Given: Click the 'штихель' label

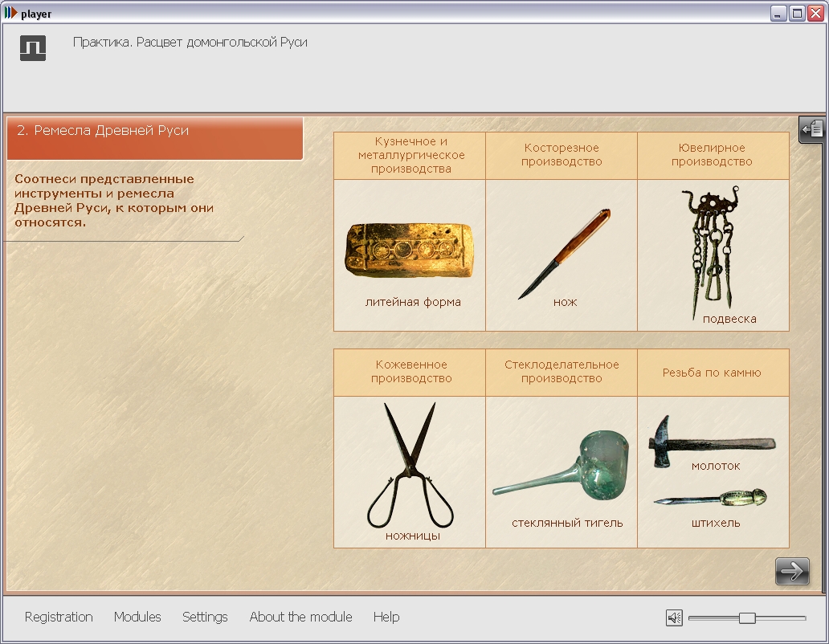Looking at the screenshot, I should coord(716,523).
